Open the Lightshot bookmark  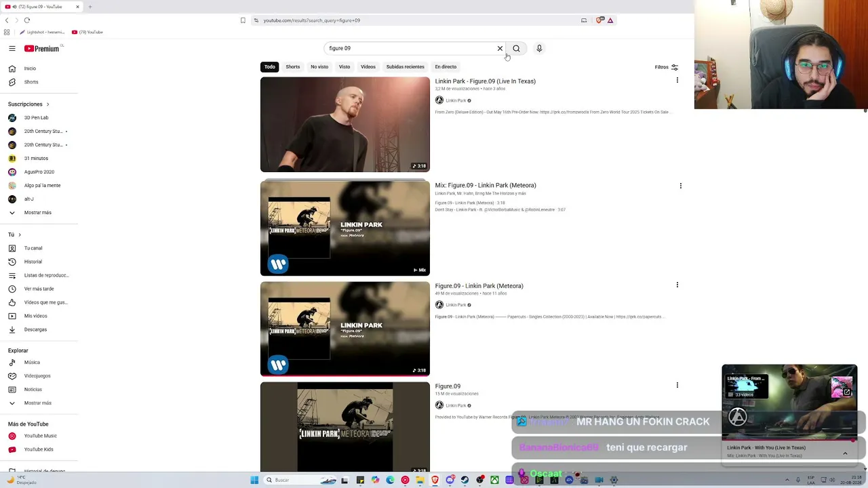[x=42, y=32]
